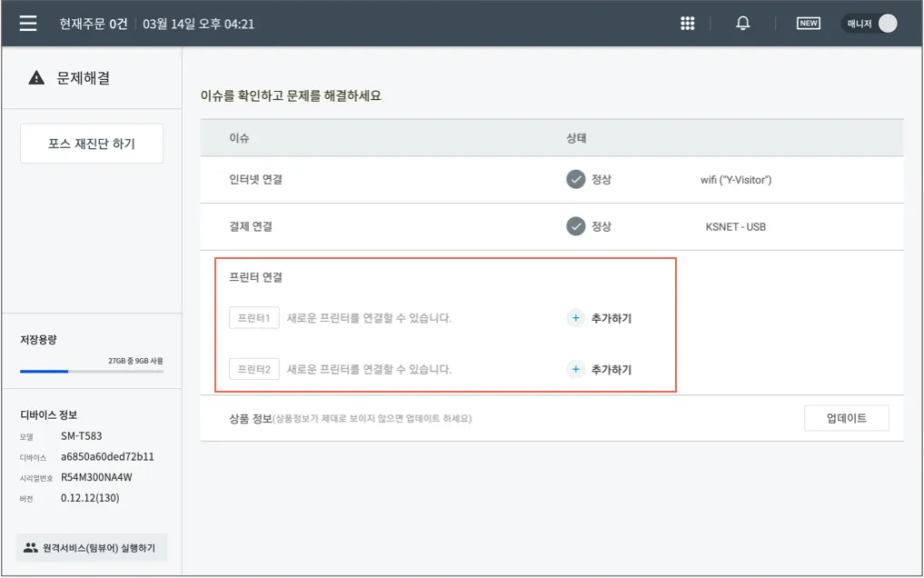Launch 원격서비스(팀뷰어) 실행하기

(x=92, y=548)
